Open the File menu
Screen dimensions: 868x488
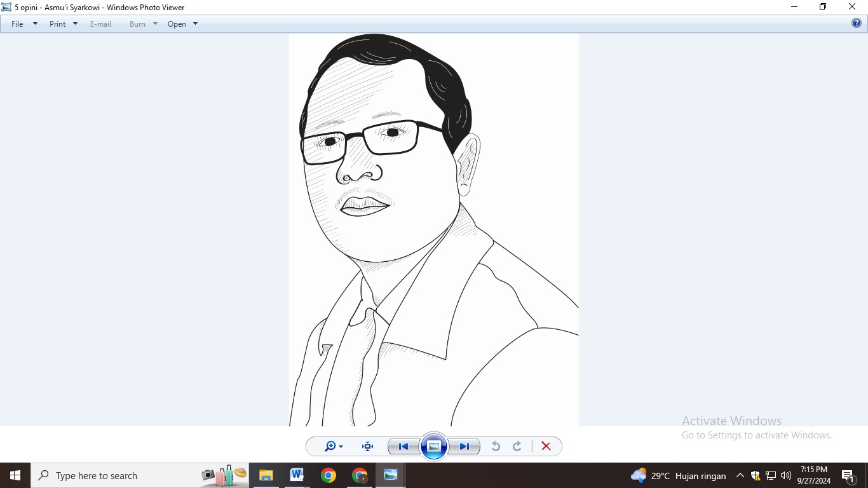pos(18,24)
